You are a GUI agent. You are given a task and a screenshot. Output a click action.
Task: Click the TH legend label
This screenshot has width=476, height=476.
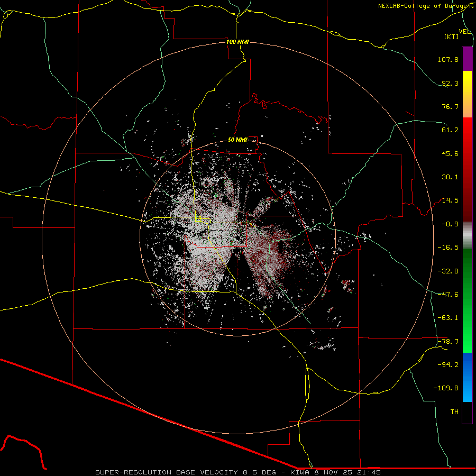454,412
